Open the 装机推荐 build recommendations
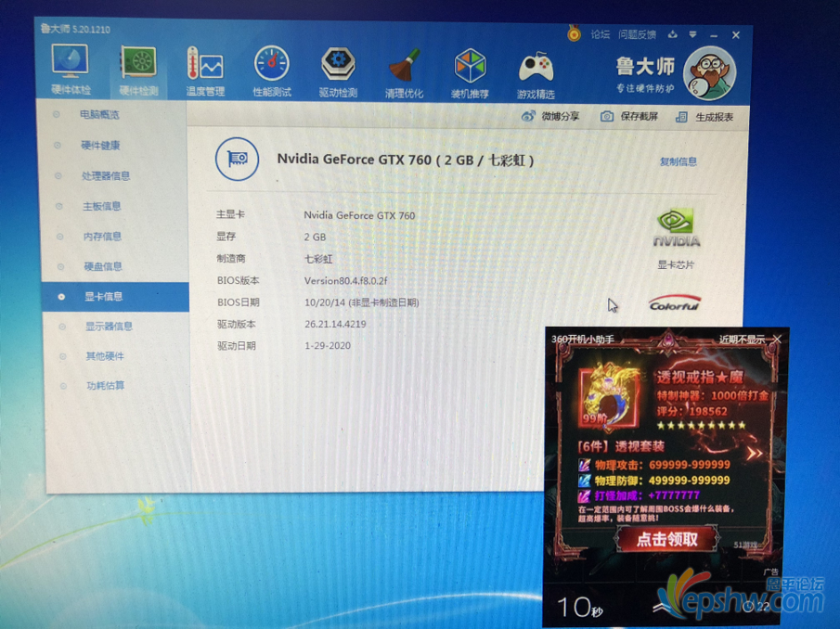This screenshot has height=629, width=840. coord(470,74)
